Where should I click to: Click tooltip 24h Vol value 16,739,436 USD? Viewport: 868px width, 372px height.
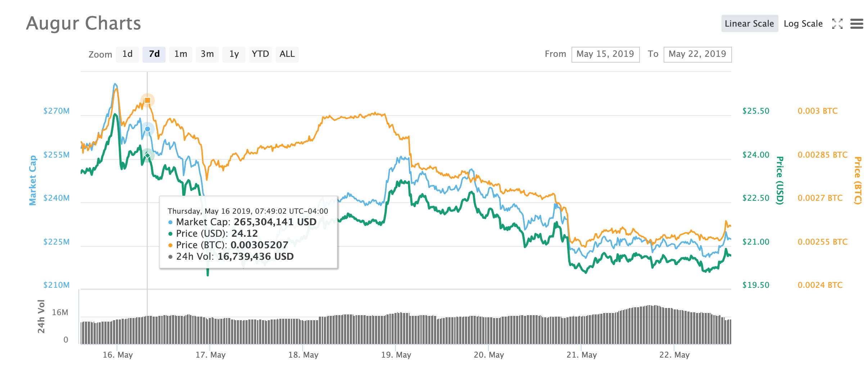(x=256, y=257)
